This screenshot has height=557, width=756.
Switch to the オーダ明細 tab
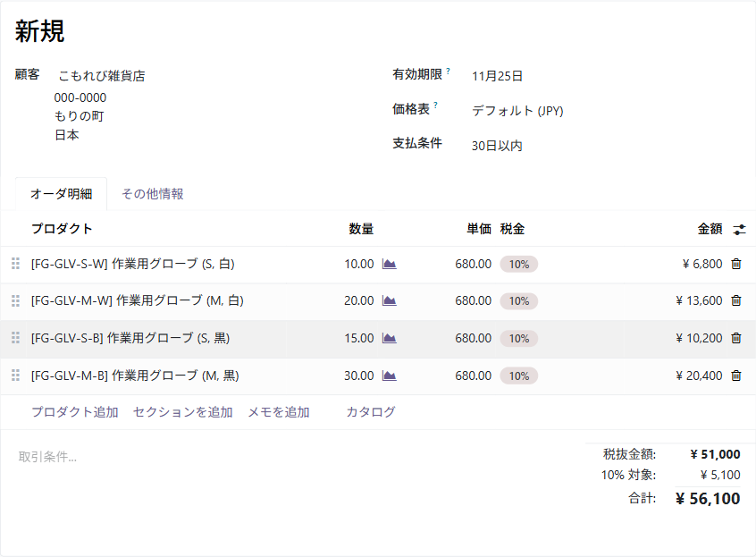pyautogui.click(x=62, y=194)
